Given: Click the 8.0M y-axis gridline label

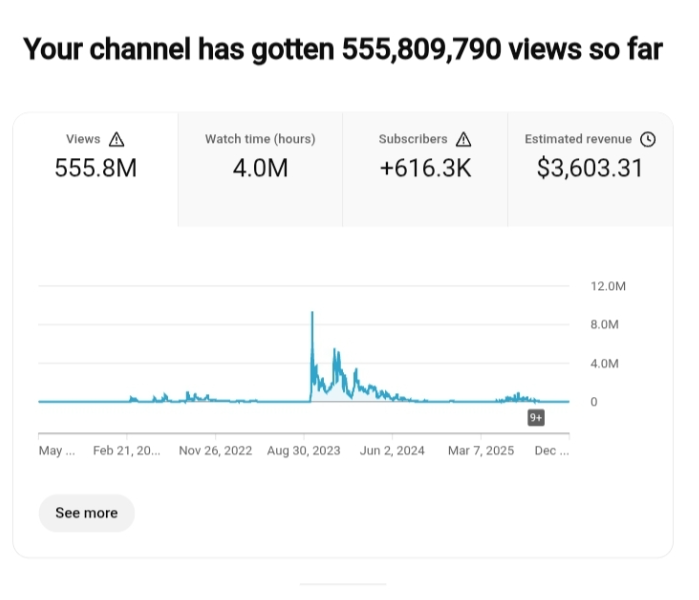Looking at the screenshot, I should [605, 324].
